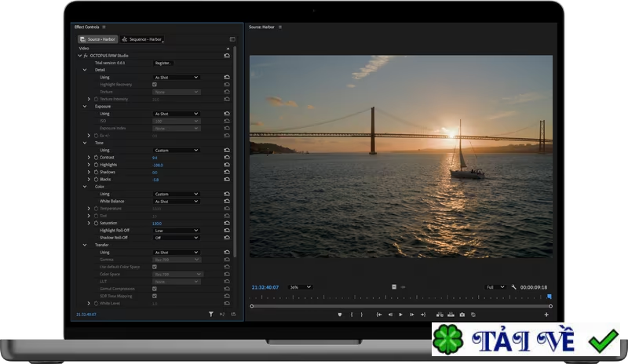Reset the Contrast parameter value

[228, 158]
